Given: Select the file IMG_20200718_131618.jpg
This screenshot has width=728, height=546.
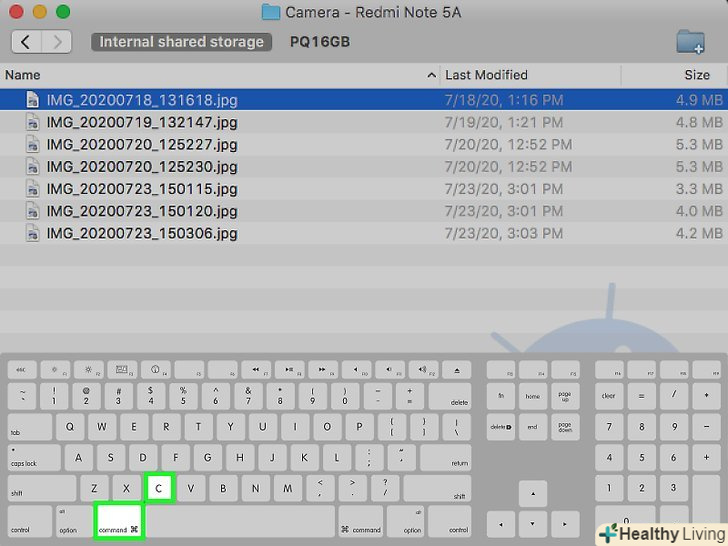Looking at the screenshot, I should pyautogui.click(x=142, y=100).
